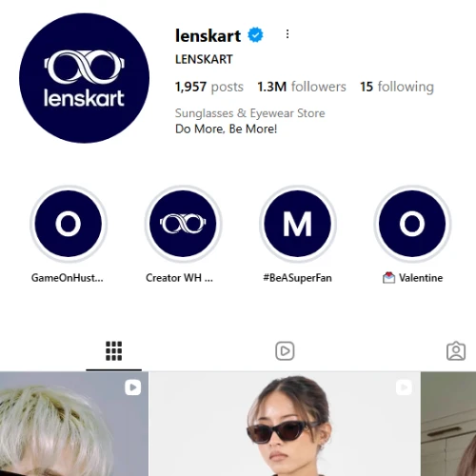Click the lenskart username heading
This screenshot has width=476, height=476.
tap(208, 35)
